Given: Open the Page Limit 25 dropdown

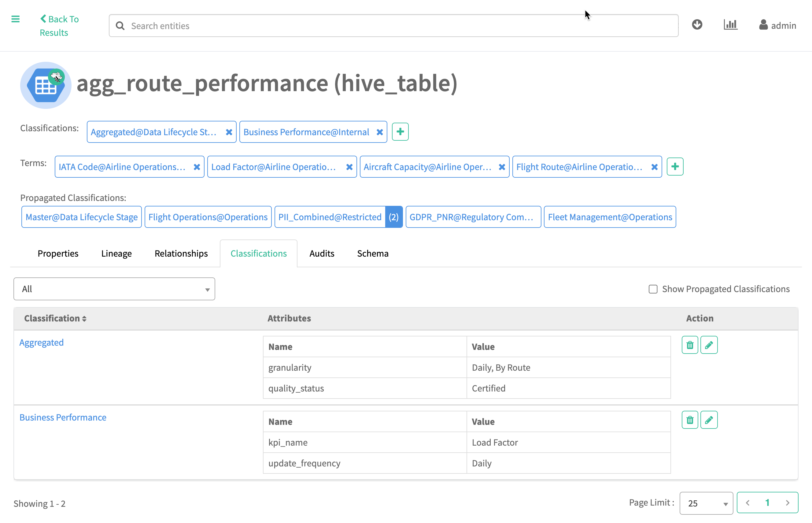Looking at the screenshot, I should coord(706,503).
